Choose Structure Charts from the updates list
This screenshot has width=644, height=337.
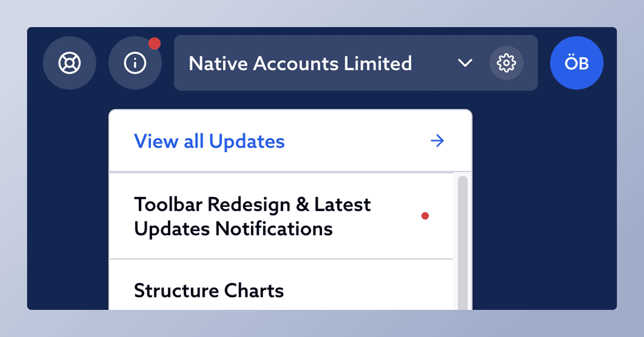click(209, 291)
